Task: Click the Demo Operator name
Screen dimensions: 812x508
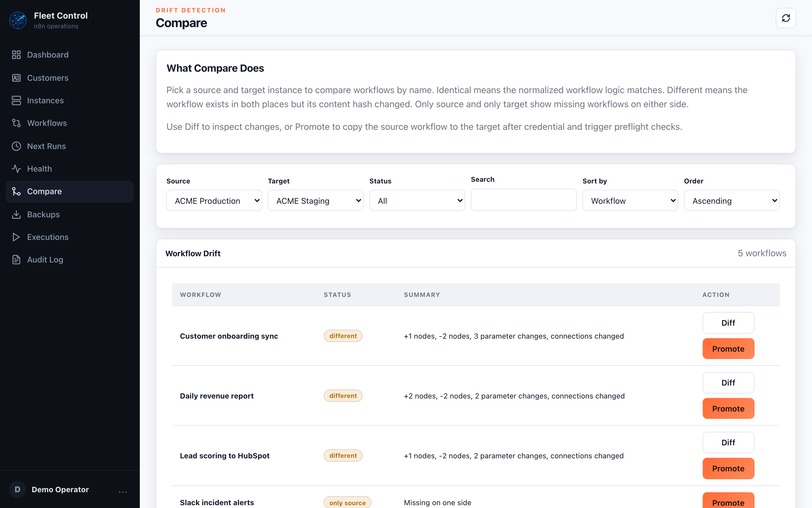Action: pos(60,490)
